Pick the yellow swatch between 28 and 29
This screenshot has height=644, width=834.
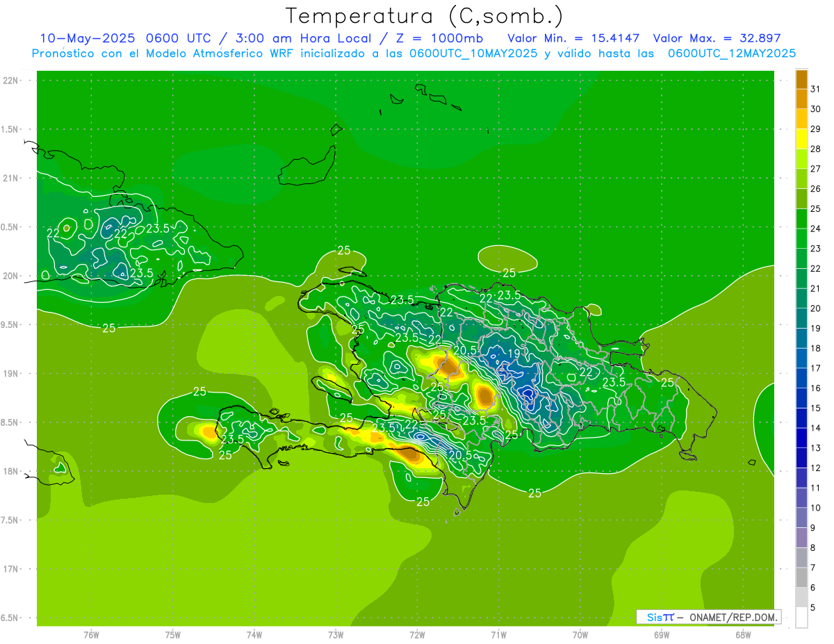click(801, 139)
